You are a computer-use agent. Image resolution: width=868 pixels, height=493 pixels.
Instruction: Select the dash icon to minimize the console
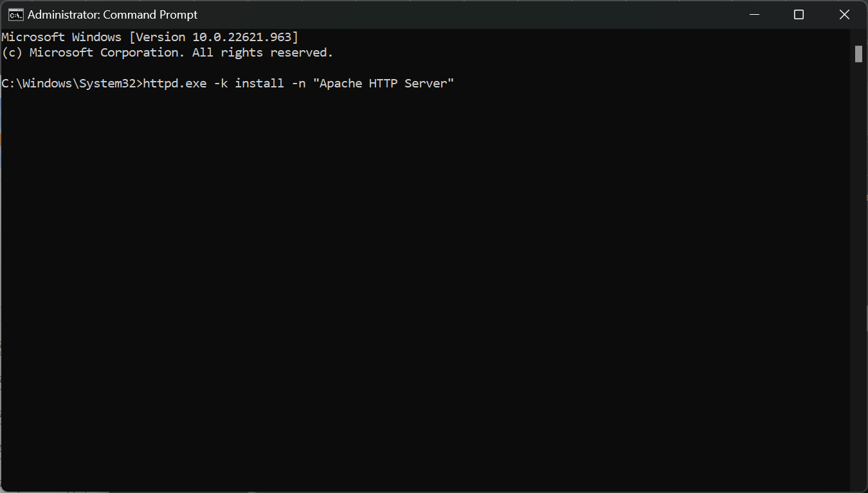tap(754, 14)
